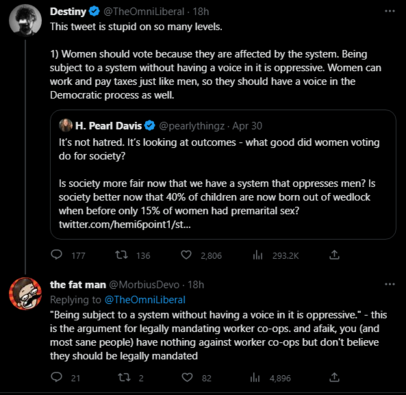
Task: Reply to Destiny's tweet via comment icon
Action: click(x=57, y=255)
